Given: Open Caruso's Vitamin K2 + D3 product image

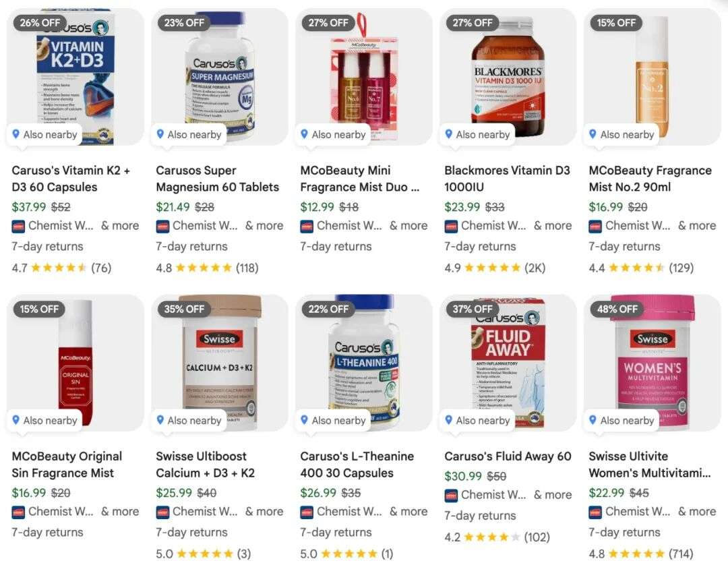Looking at the screenshot, I should [x=75, y=77].
